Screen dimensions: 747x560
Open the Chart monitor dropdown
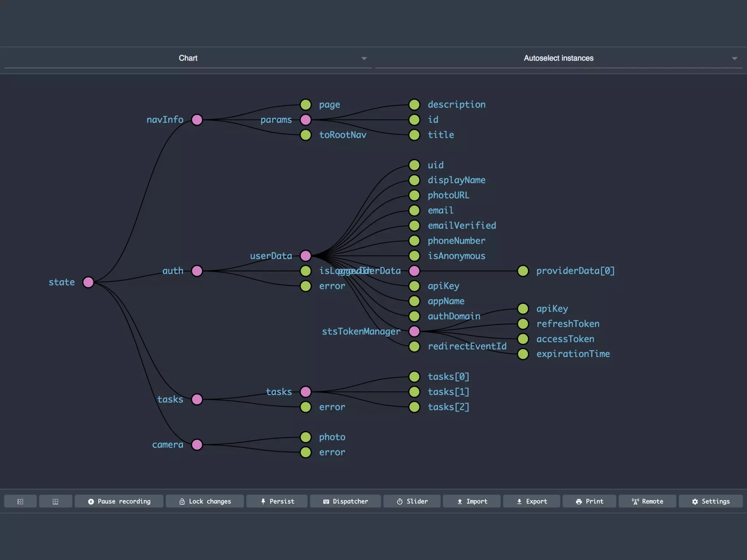[188, 58]
